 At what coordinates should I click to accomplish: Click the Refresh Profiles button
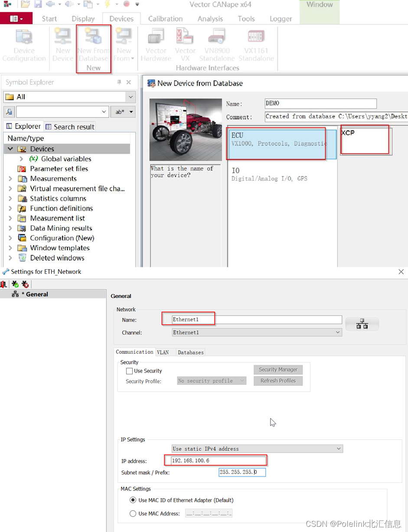[278, 381]
